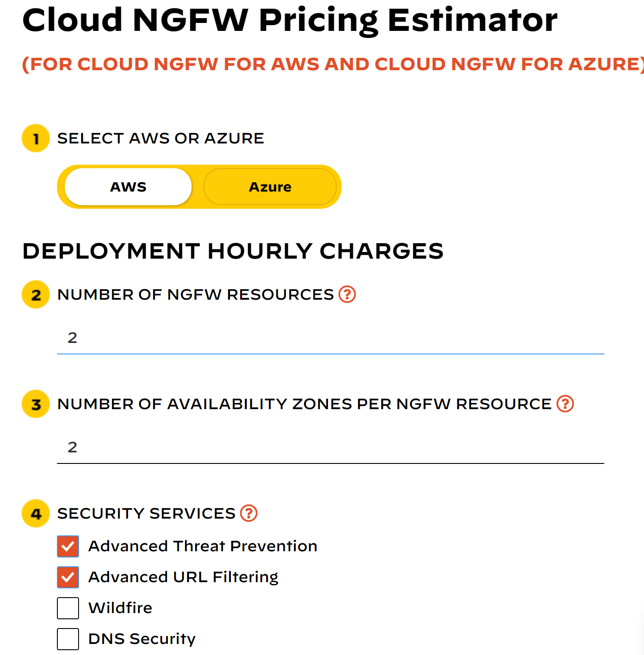The width and height of the screenshot is (644, 655).
Task: Click the yellow step 3 badge
Action: tap(36, 404)
